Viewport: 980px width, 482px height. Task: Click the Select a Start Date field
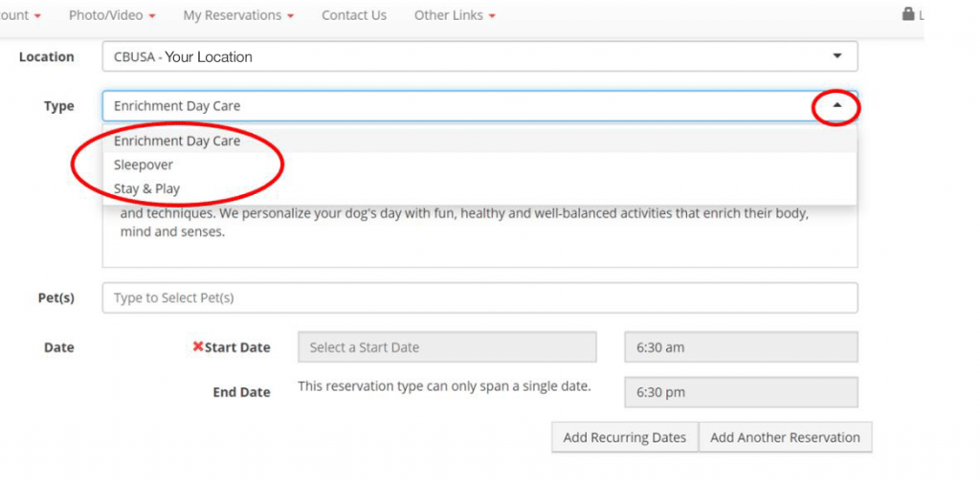[447, 347]
